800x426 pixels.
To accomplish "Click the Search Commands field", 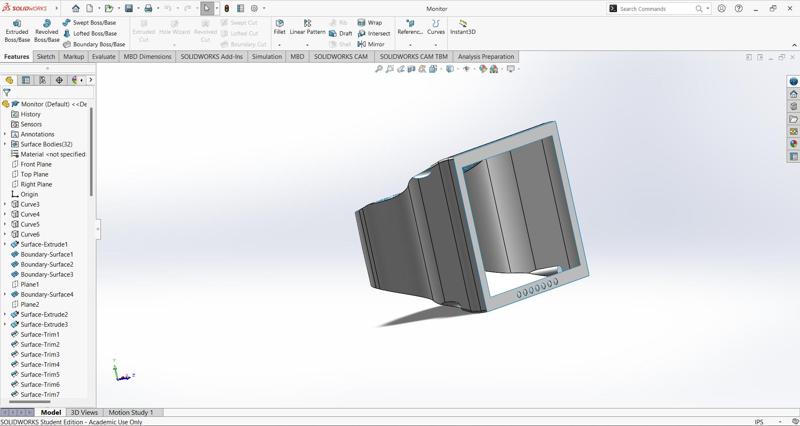I will [x=657, y=9].
